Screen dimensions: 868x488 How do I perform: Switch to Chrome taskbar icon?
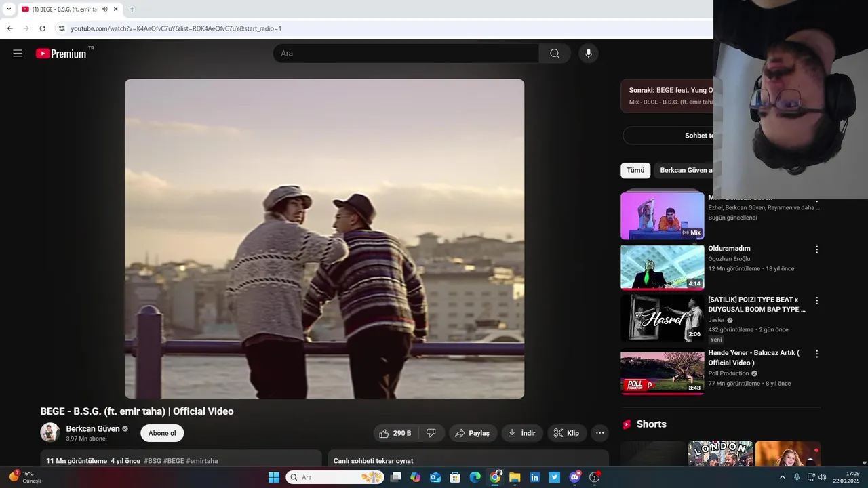(x=495, y=477)
